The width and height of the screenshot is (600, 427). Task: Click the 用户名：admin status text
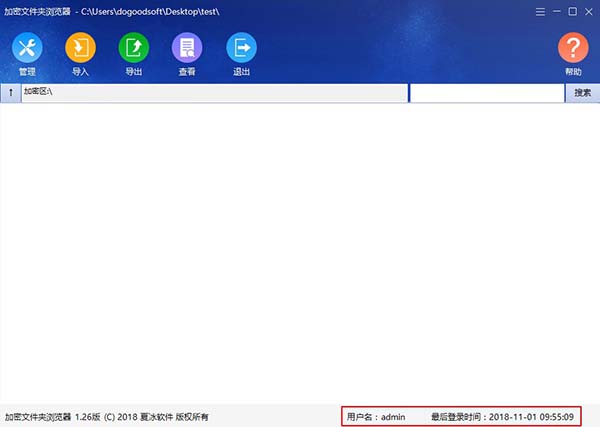[376, 417]
